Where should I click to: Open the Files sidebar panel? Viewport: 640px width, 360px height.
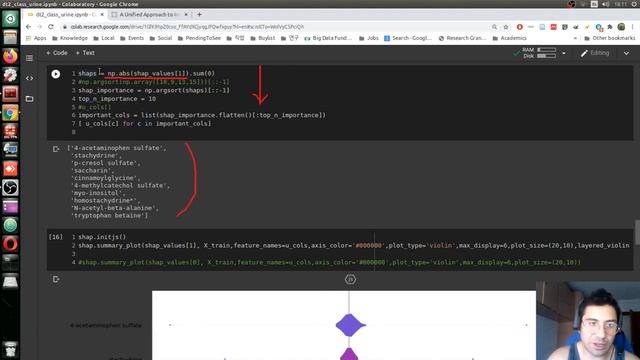[29, 99]
